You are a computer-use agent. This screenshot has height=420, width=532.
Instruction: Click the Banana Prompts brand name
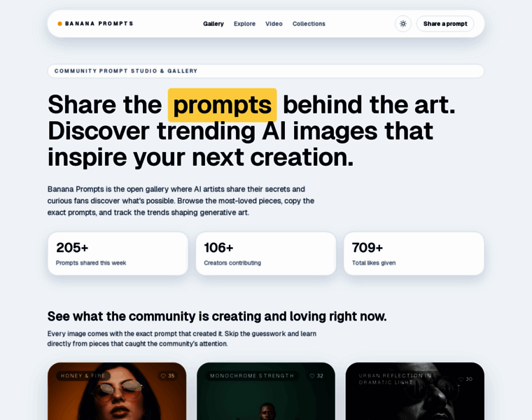(99, 24)
